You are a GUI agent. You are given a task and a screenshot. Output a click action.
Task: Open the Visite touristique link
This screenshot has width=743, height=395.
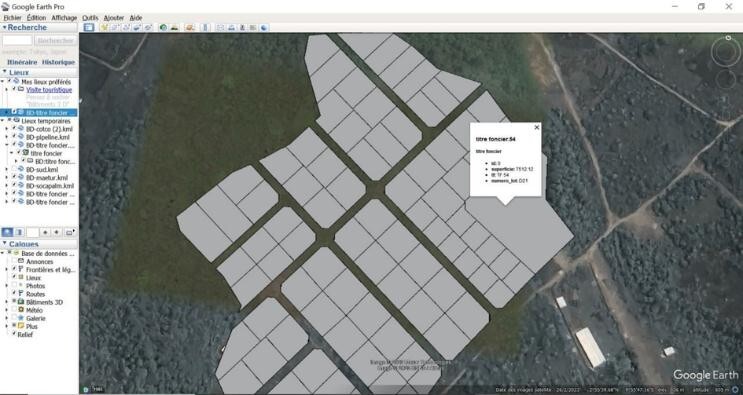pos(49,90)
